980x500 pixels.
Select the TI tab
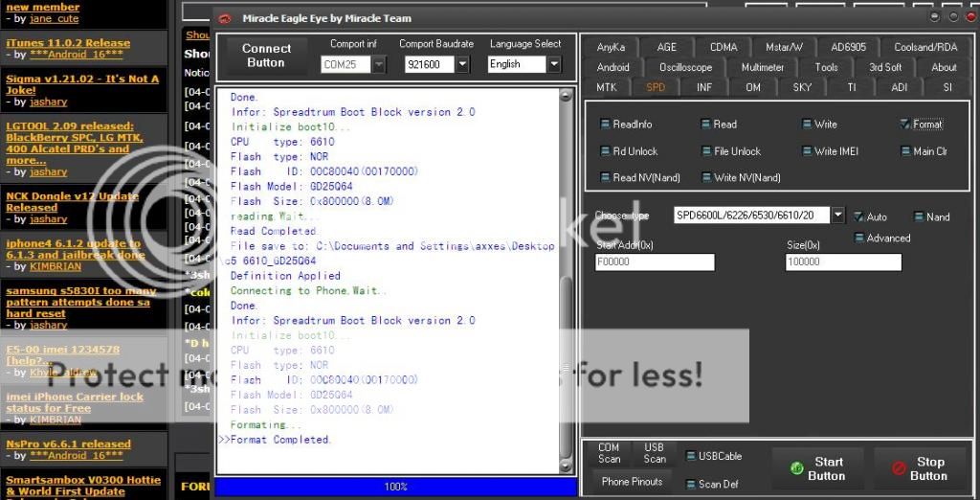(851, 87)
